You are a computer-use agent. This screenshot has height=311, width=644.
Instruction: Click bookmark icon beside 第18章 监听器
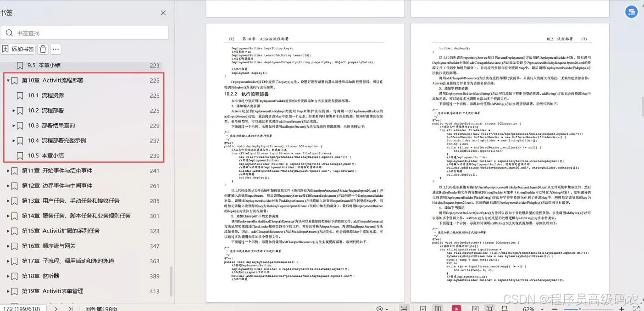pos(14,276)
